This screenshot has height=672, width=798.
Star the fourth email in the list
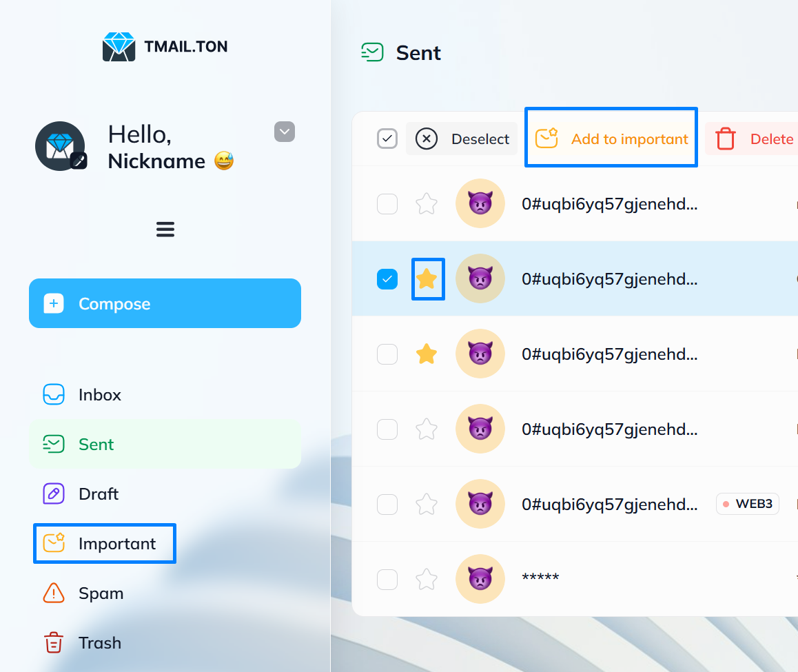coord(427,429)
